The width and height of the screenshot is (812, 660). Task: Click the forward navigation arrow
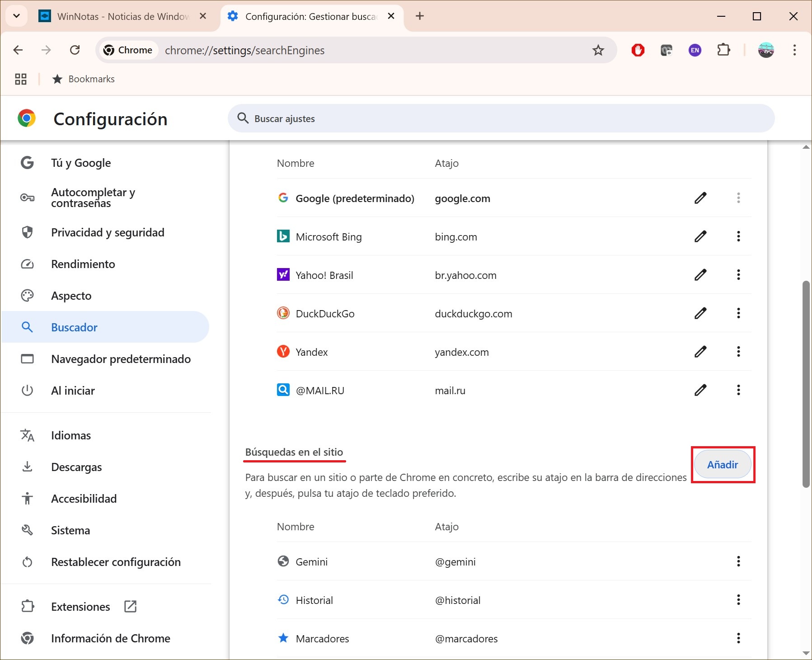46,50
